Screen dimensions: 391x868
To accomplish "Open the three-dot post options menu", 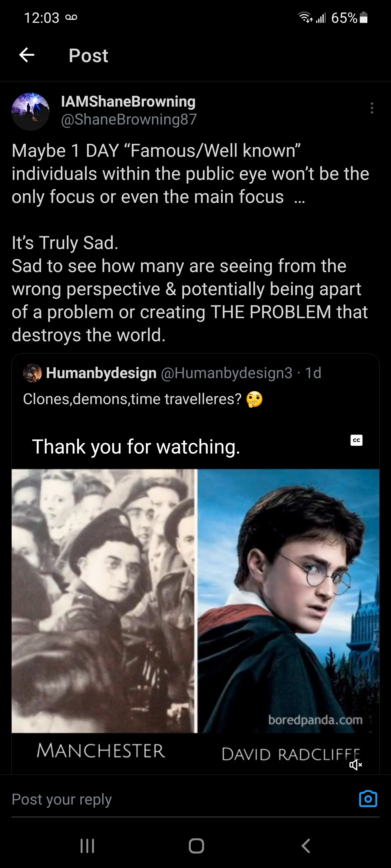I will coord(372,108).
